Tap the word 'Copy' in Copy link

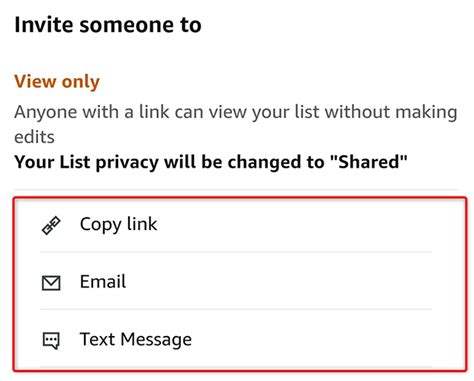(100, 224)
